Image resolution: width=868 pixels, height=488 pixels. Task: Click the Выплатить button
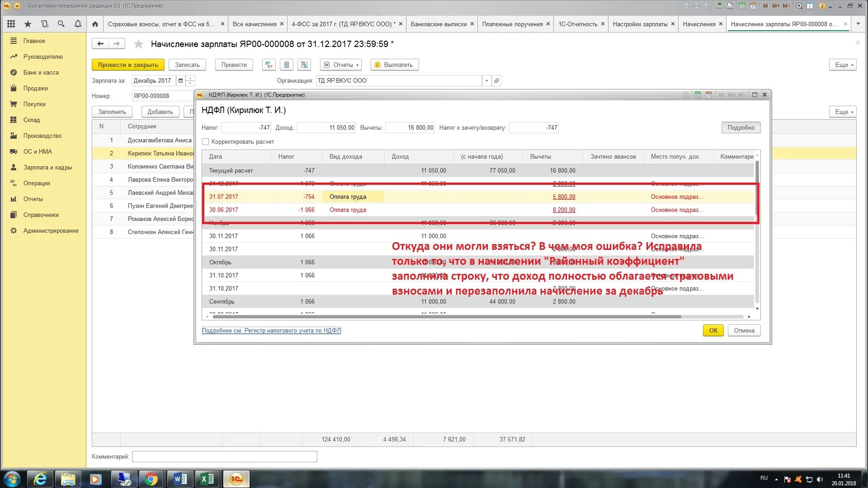tap(395, 65)
